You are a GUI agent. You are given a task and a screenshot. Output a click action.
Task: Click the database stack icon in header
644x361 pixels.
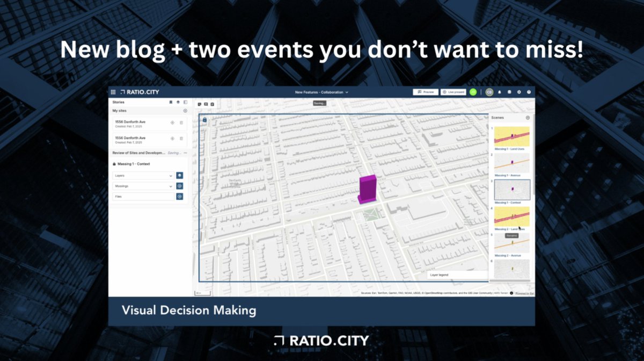(509, 92)
